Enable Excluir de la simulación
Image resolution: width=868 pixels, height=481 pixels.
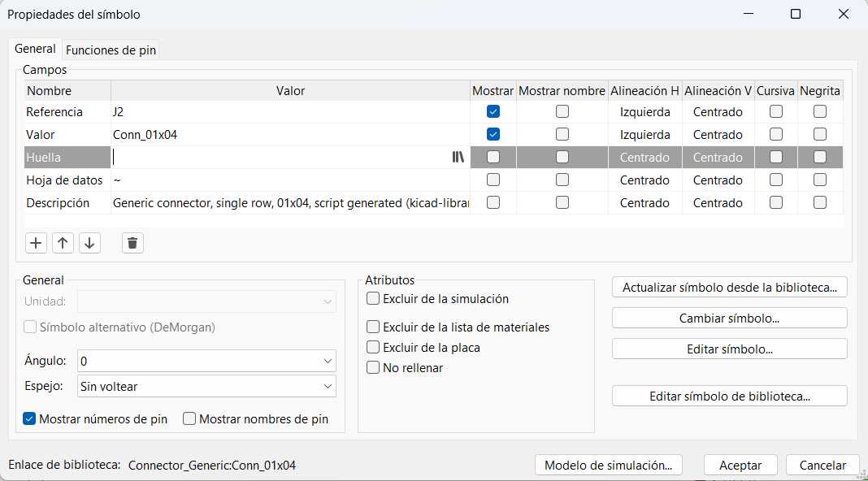tap(373, 299)
